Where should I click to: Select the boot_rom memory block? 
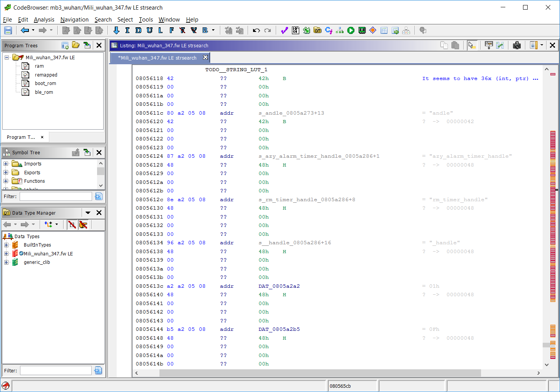[45, 83]
